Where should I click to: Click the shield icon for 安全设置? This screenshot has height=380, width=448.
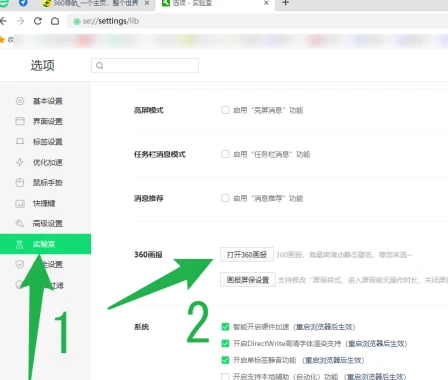(x=20, y=264)
